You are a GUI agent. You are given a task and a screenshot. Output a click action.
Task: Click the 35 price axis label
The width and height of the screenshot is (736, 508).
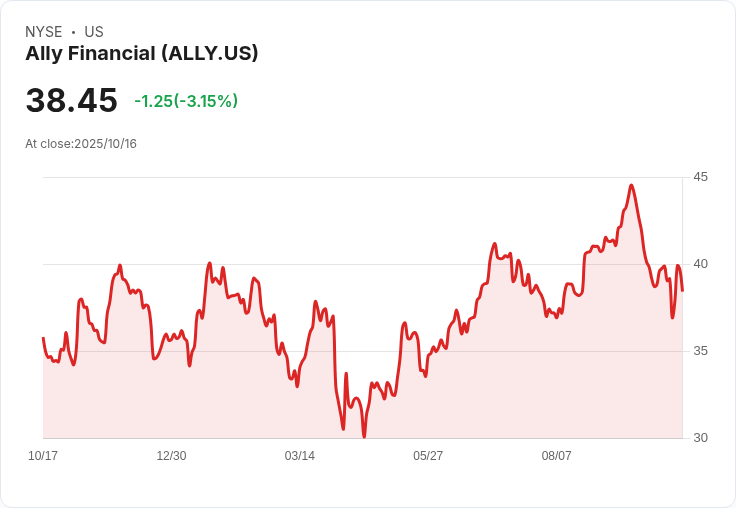(x=700, y=351)
